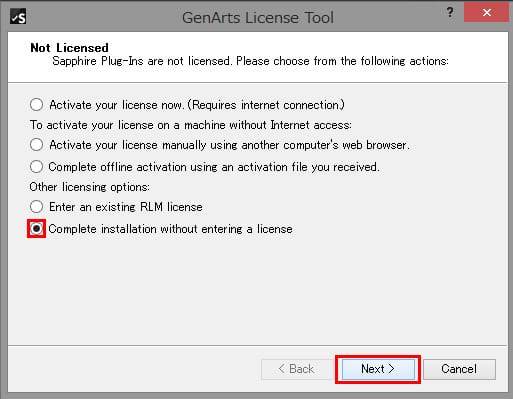Image resolution: width=513 pixels, height=399 pixels.
Task: Click 'Other licensing options:' label
Action: (89, 187)
